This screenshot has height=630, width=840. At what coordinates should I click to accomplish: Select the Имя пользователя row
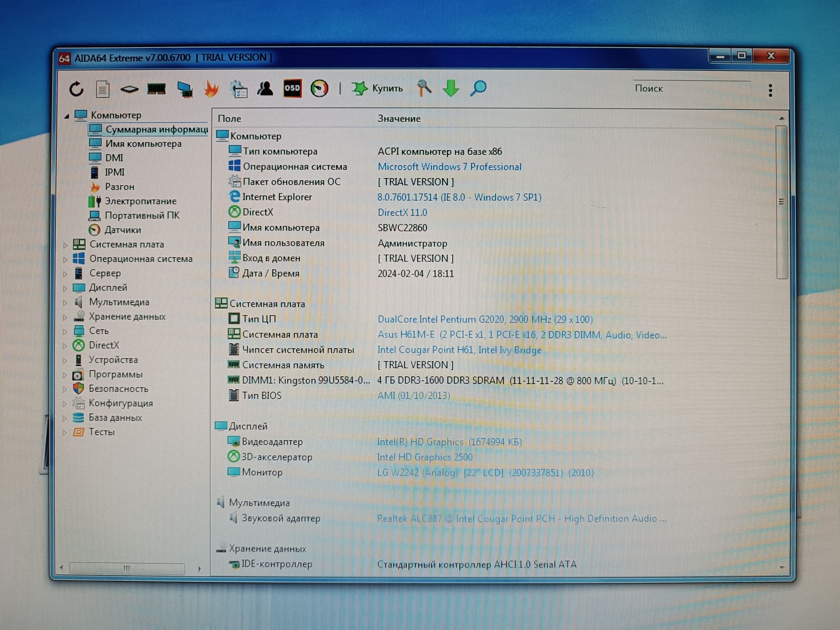(338, 243)
